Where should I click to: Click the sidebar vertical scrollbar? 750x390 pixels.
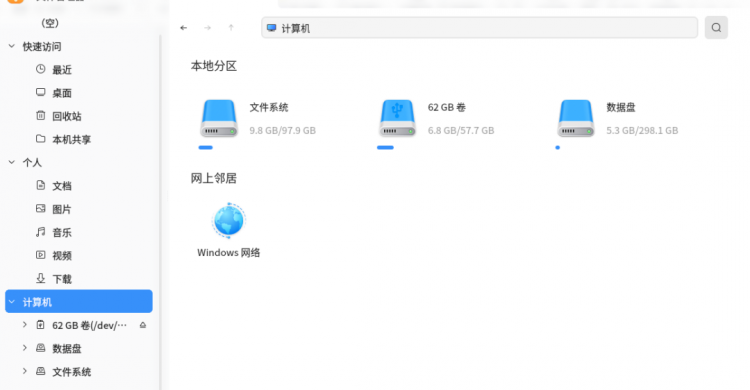[x=160, y=211]
